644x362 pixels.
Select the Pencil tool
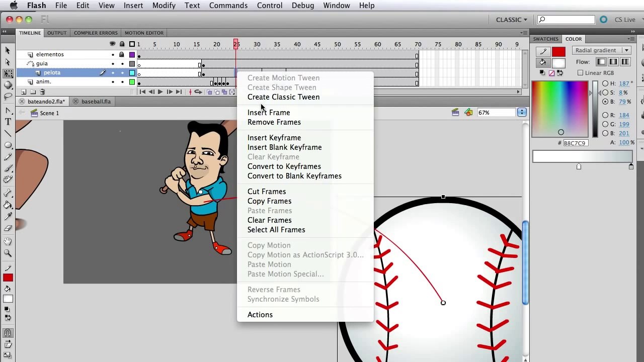click(x=8, y=157)
